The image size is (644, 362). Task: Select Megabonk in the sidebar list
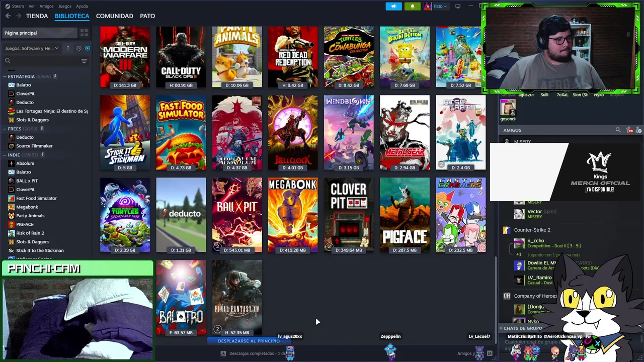(27, 207)
